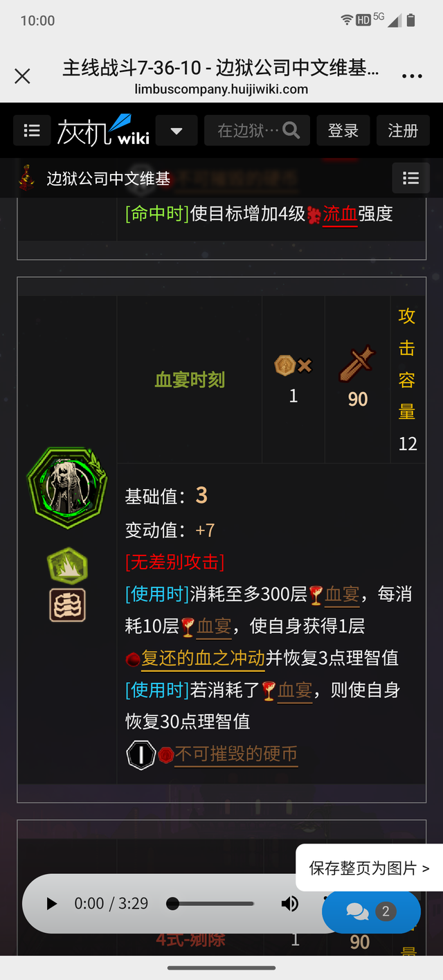The width and height of the screenshot is (443, 980).
Task: Open the table of contents list icon
Action: pyautogui.click(x=411, y=179)
